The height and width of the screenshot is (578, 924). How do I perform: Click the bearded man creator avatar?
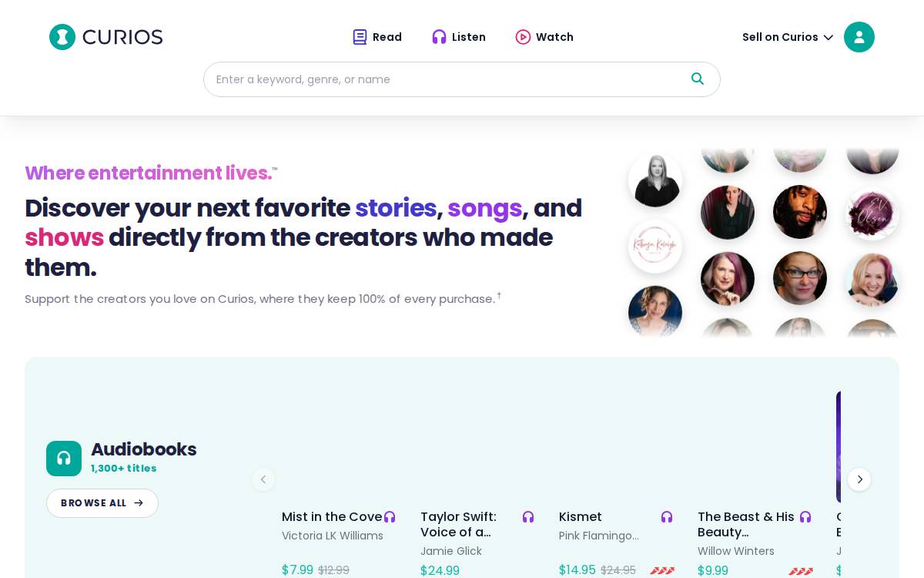(x=800, y=212)
